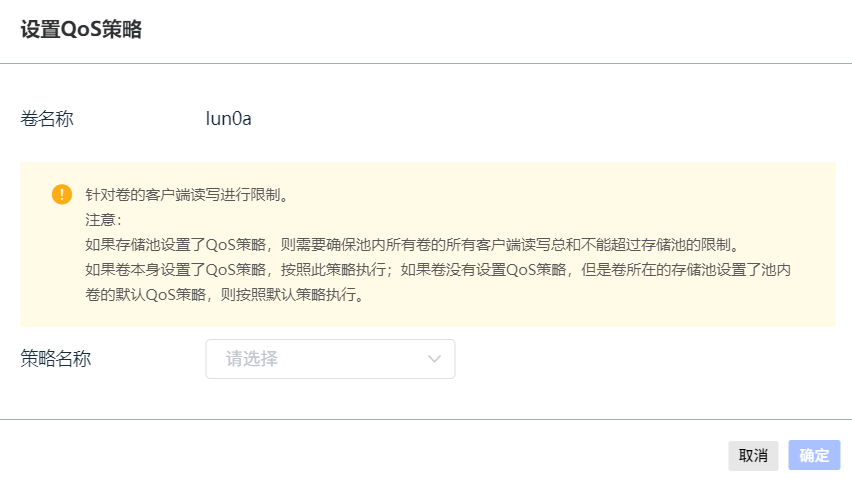852x481 pixels.
Task: Click the 针对卷的客户端读写进行限制 notice line
Action: pos(187,195)
